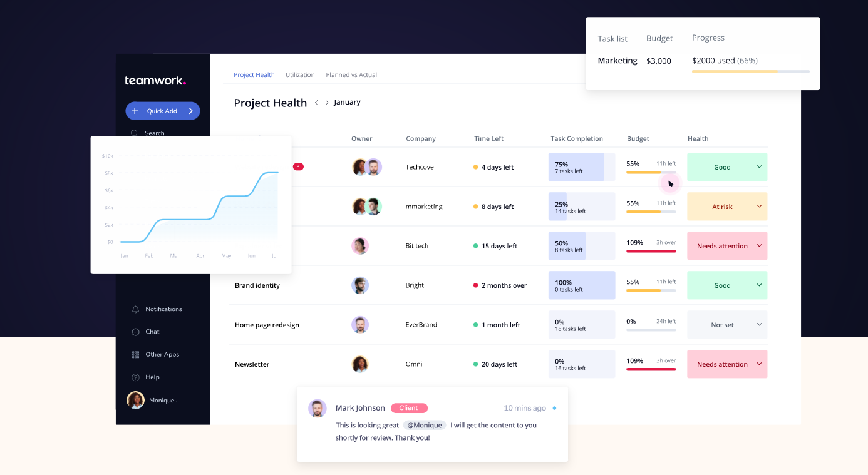Screen dimensions: 868x475
Task: Click the Task Completion column header
Action: point(577,139)
